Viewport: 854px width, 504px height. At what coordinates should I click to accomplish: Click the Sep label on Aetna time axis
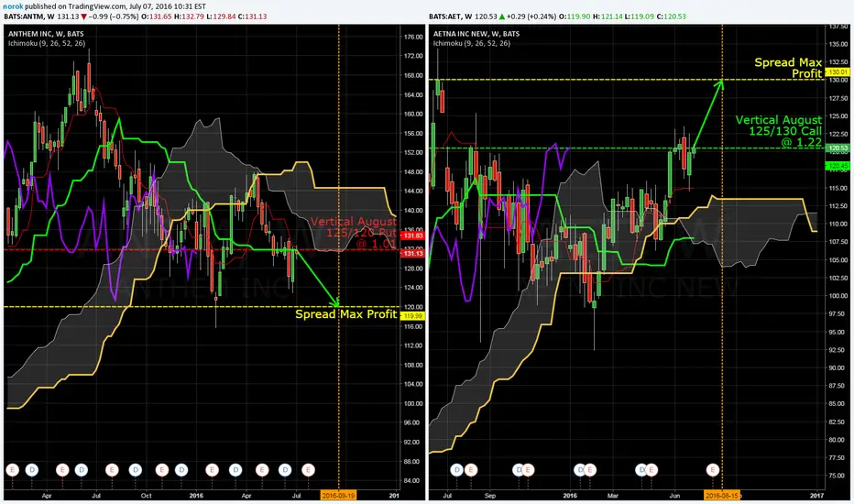coord(490,495)
